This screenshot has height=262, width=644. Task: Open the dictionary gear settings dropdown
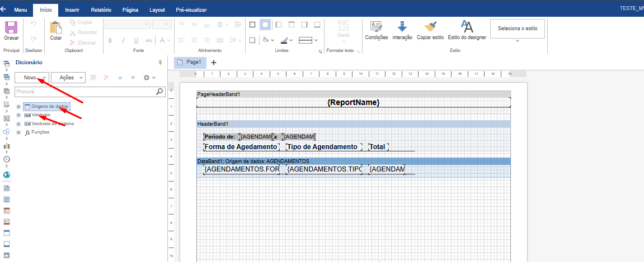click(149, 78)
